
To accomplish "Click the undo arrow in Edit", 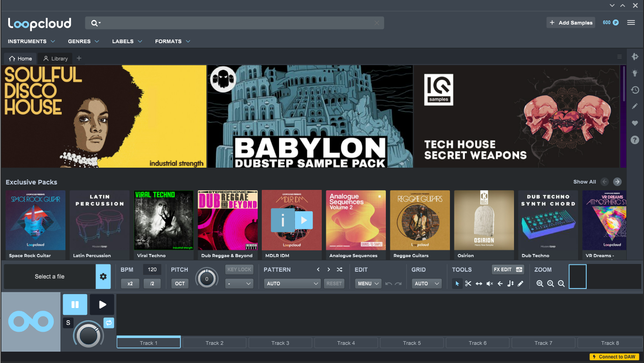I will (x=389, y=283).
